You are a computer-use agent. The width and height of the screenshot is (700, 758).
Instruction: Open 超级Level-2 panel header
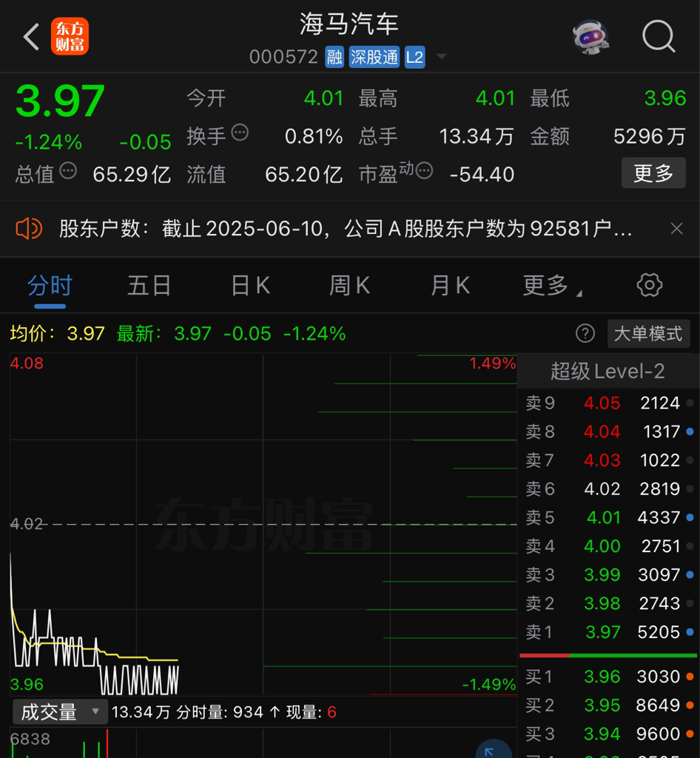pos(608,372)
